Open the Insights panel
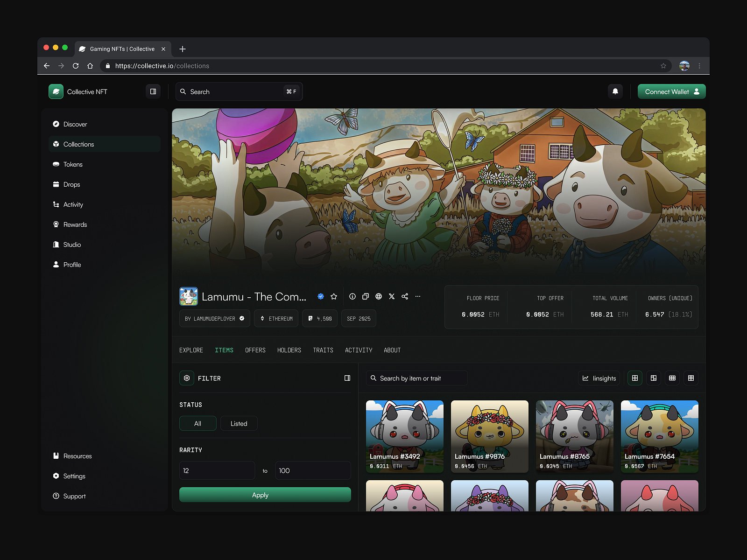 (x=599, y=378)
